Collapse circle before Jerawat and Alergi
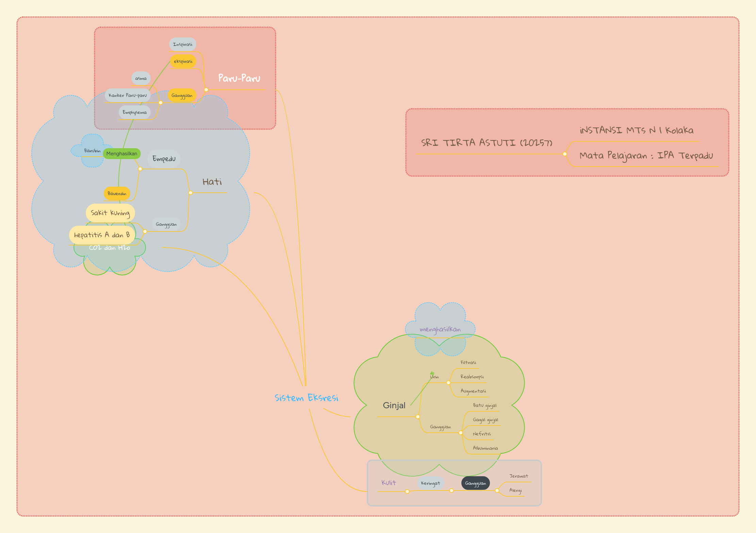 coord(497,491)
